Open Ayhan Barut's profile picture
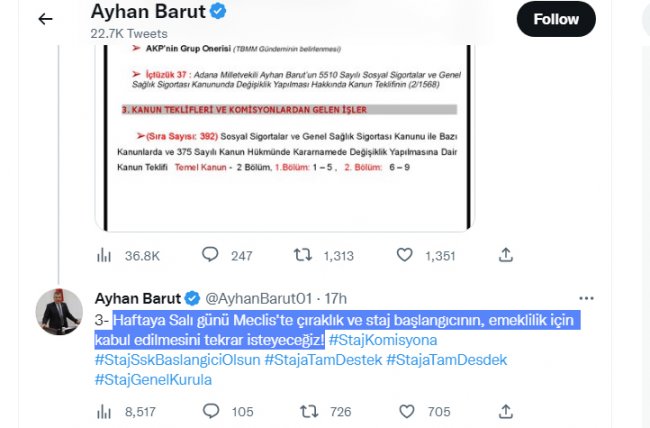Image resolution: width=650 pixels, height=428 pixels. (59, 312)
